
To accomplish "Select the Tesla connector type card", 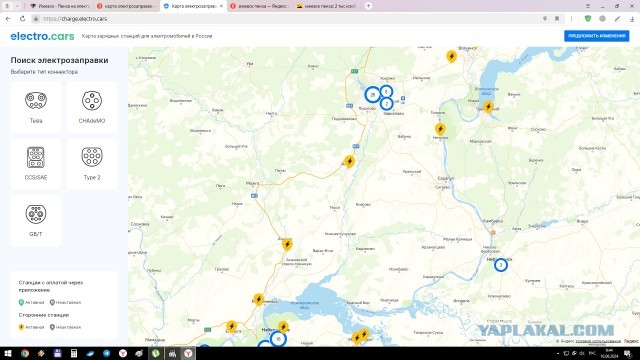I will [x=36, y=107].
